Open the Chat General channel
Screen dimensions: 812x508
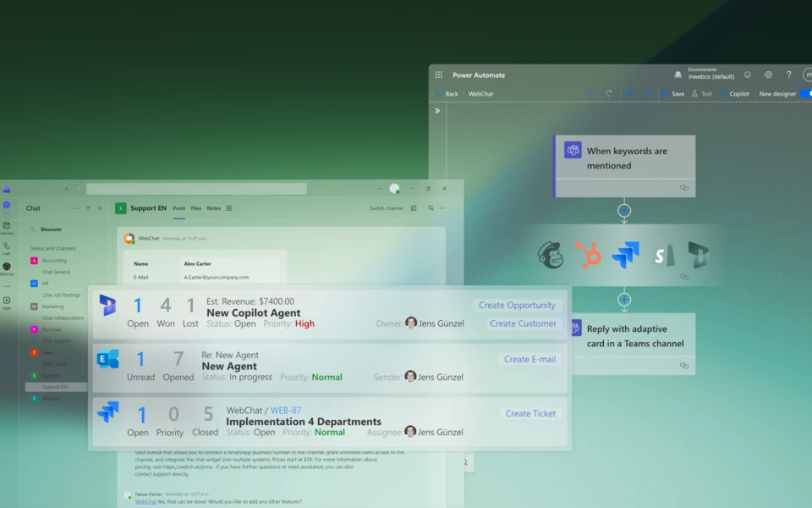[x=56, y=272]
